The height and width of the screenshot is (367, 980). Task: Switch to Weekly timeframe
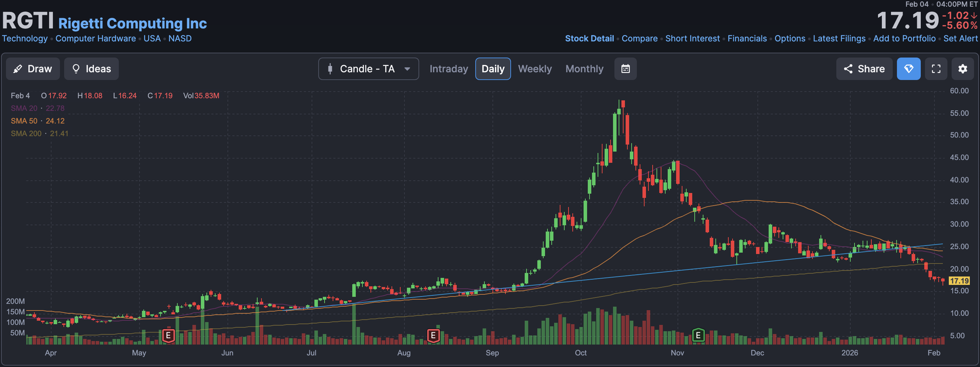[535, 69]
